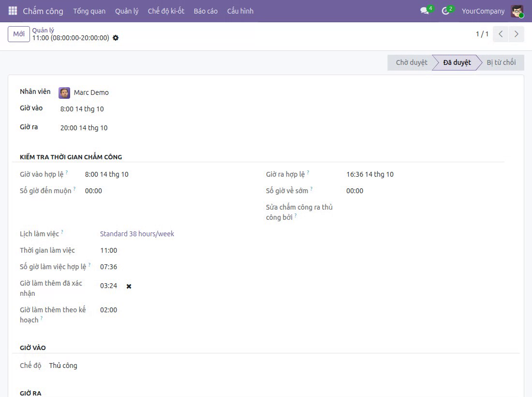Open the Tổng quan menu item

(89, 11)
